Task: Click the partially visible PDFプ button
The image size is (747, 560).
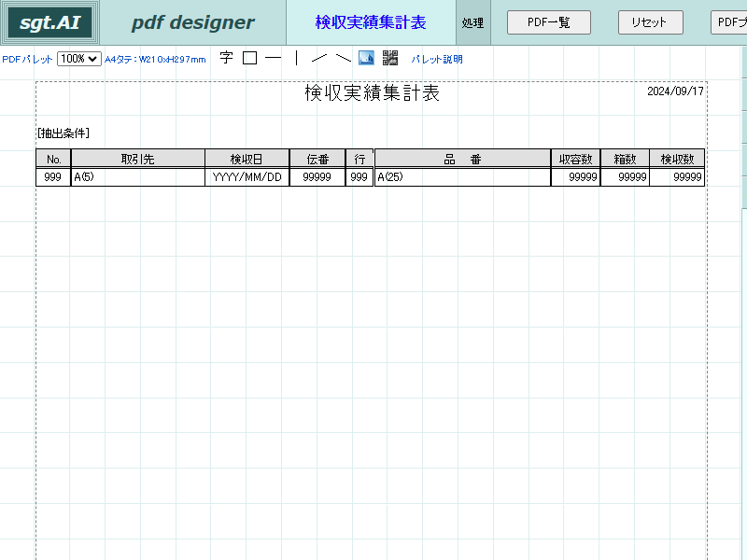Action: click(x=729, y=22)
